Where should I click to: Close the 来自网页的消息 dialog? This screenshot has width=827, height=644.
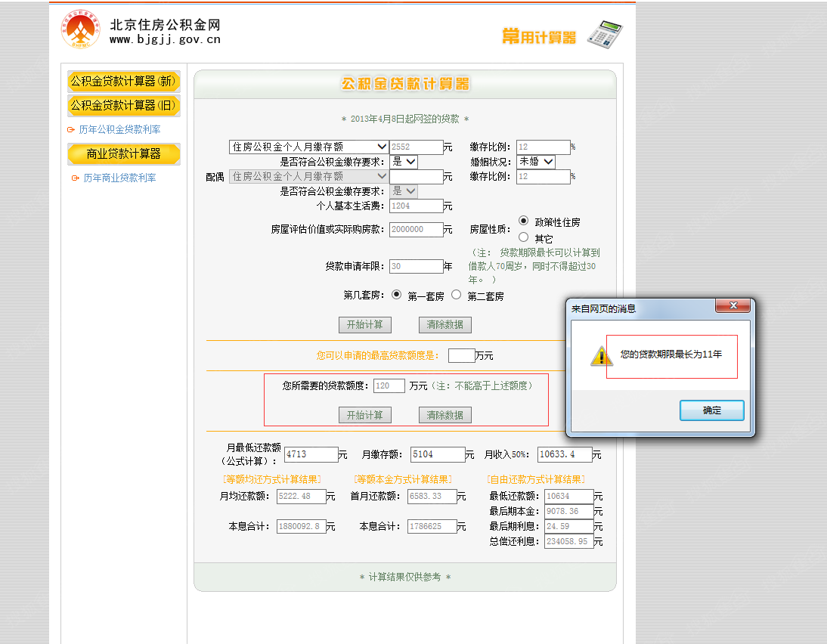[733, 306]
